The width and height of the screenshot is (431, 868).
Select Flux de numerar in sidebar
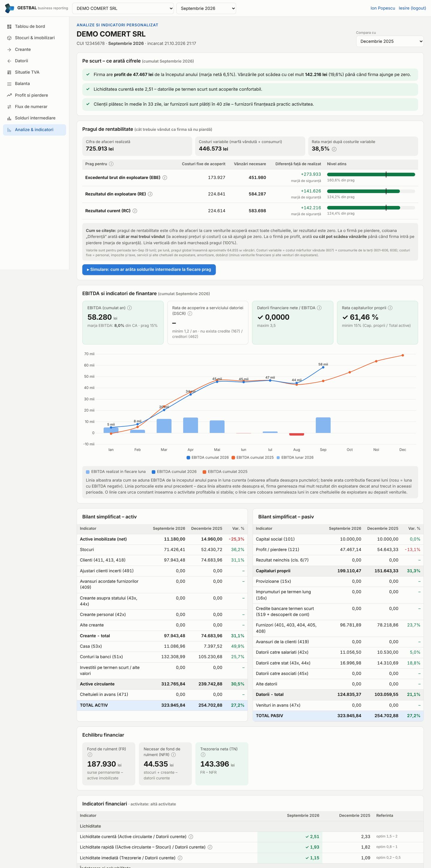point(34,107)
